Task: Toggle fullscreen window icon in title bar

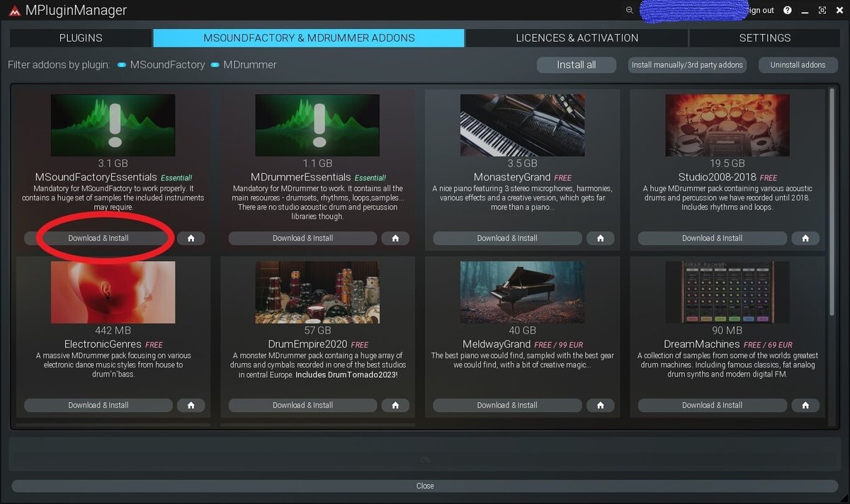Action: click(x=822, y=11)
